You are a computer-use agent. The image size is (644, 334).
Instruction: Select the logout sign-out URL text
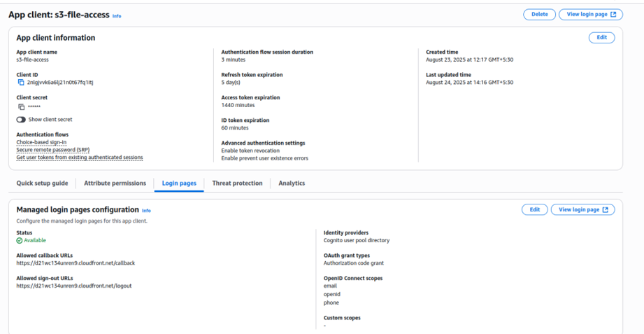click(74, 286)
